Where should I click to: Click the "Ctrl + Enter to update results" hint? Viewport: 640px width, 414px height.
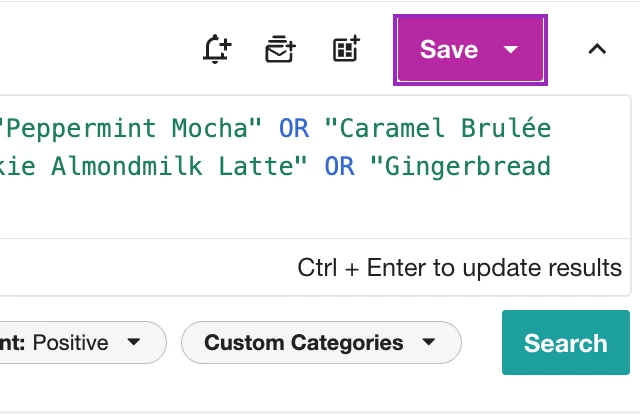click(x=460, y=268)
